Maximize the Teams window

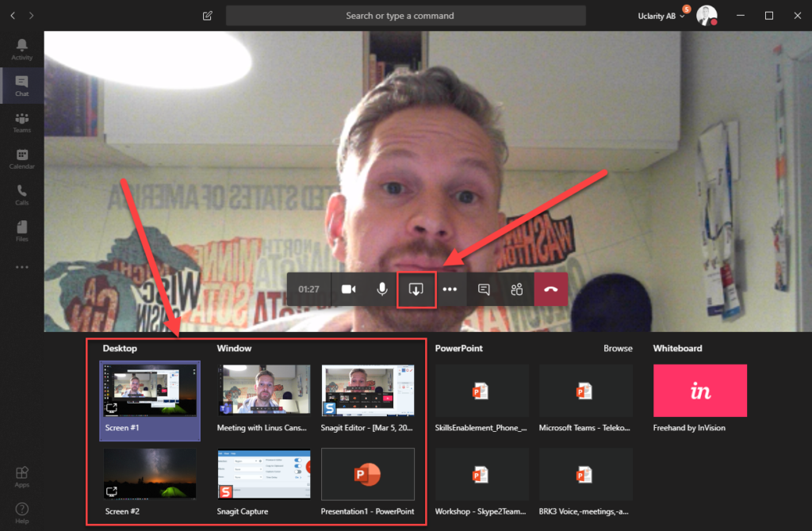click(769, 16)
